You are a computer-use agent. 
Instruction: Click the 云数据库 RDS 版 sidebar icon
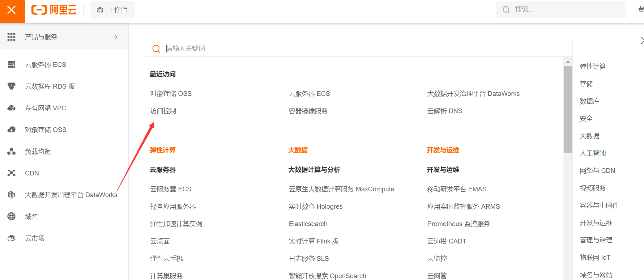12,86
